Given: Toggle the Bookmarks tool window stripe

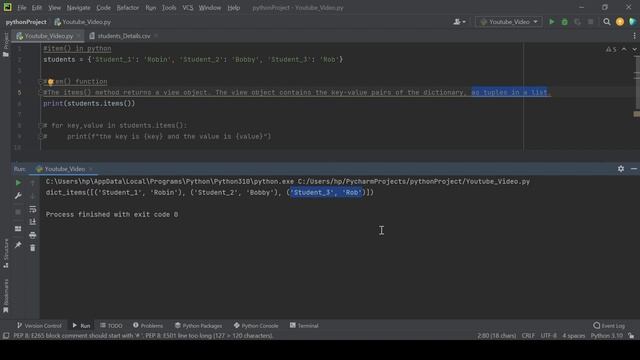Looking at the screenshot, I should [6, 296].
